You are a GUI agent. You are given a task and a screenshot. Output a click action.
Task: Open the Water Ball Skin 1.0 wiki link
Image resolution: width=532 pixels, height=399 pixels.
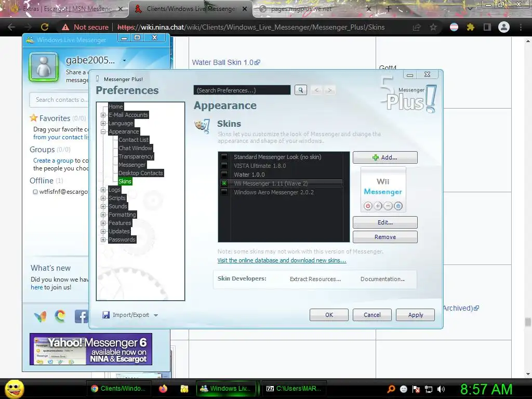(x=226, y=62)
